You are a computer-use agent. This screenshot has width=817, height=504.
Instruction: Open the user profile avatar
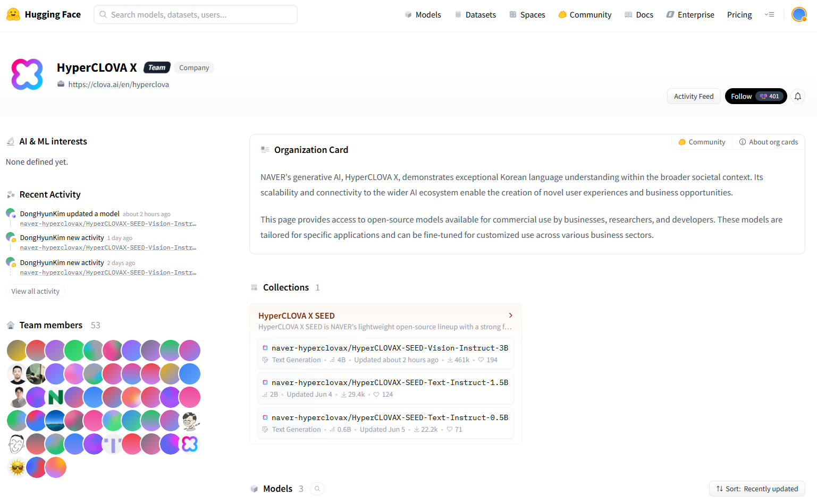[x=798, y=14]
